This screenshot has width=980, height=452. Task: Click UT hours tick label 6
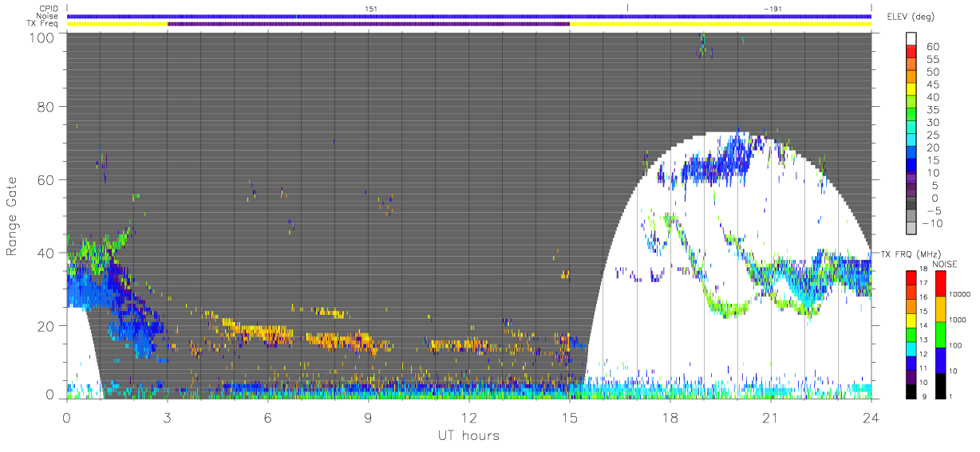coord(267,418)
